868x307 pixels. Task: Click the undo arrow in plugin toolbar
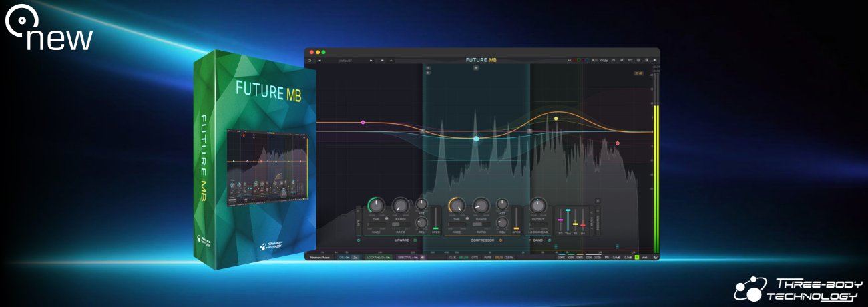(x=383, y=60)
